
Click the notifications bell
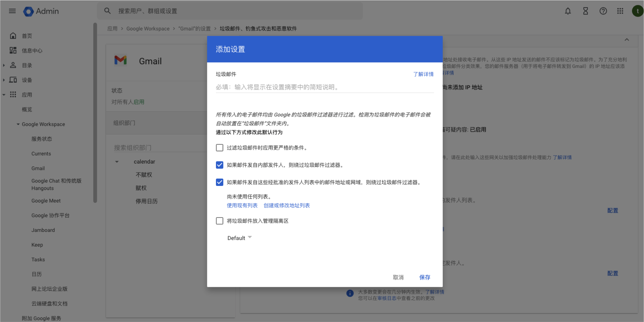click(568, 11)
